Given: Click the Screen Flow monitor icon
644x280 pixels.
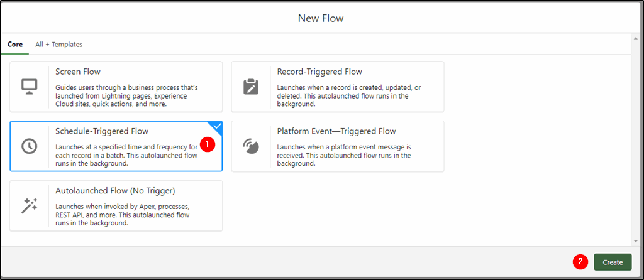Looking at the screenshot, I should [x=29, y=87].
